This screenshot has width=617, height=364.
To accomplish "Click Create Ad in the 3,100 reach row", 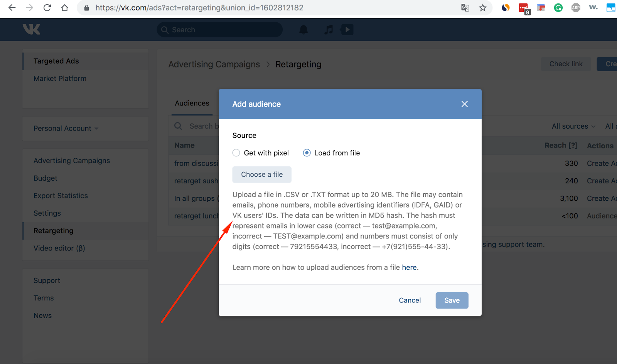I will (x=602, y=198).
